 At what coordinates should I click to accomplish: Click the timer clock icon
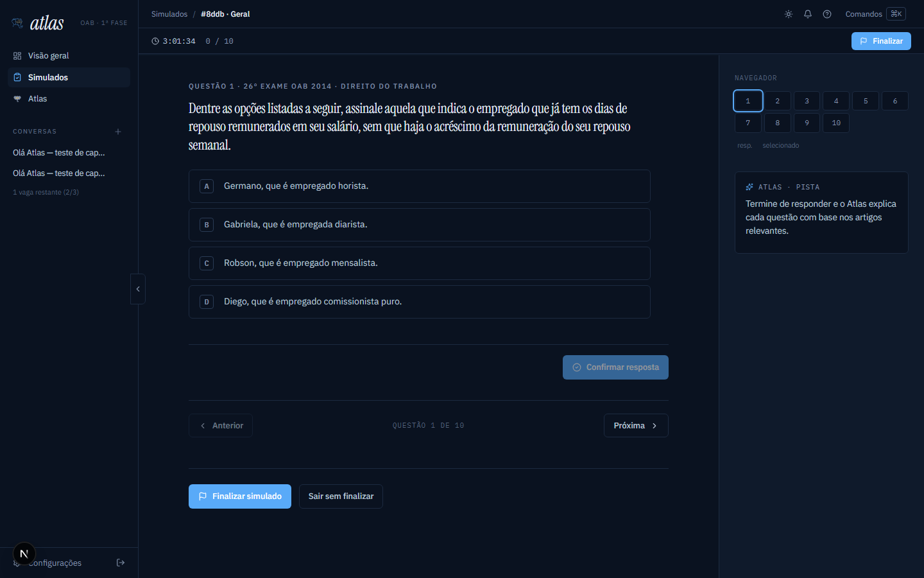155,41
